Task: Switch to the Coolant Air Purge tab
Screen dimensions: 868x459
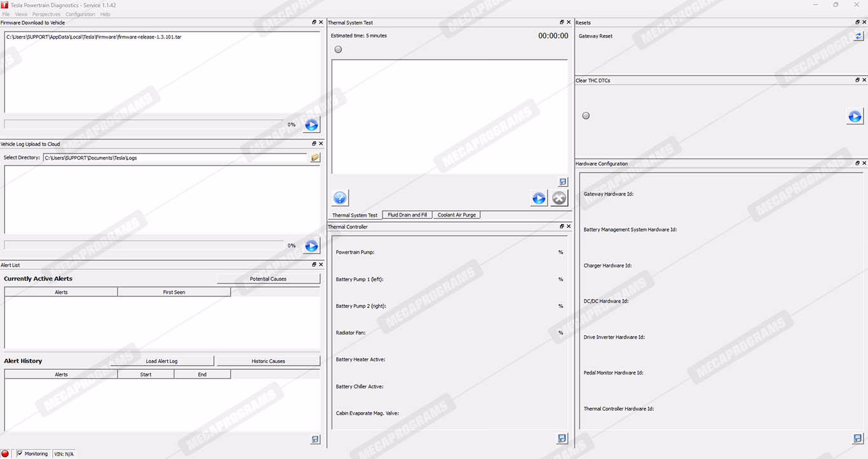Action: pos(456,215)
